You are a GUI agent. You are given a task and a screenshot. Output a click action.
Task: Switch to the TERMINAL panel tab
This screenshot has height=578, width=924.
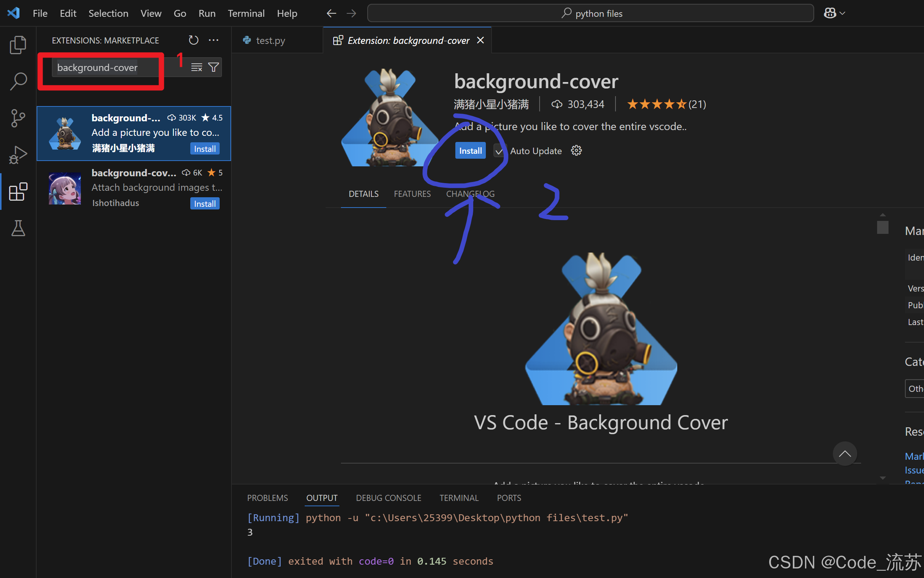click(x=459, y=498)
